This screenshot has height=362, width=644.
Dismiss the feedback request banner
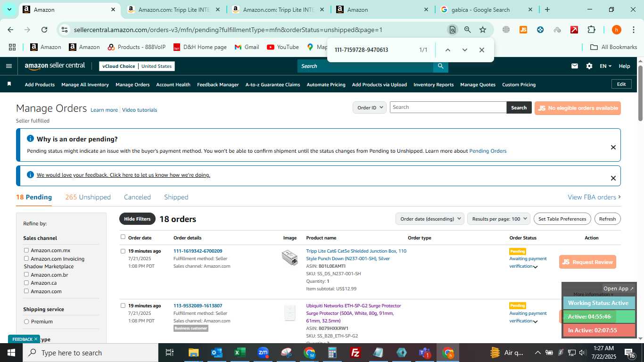tap(613, 178)
